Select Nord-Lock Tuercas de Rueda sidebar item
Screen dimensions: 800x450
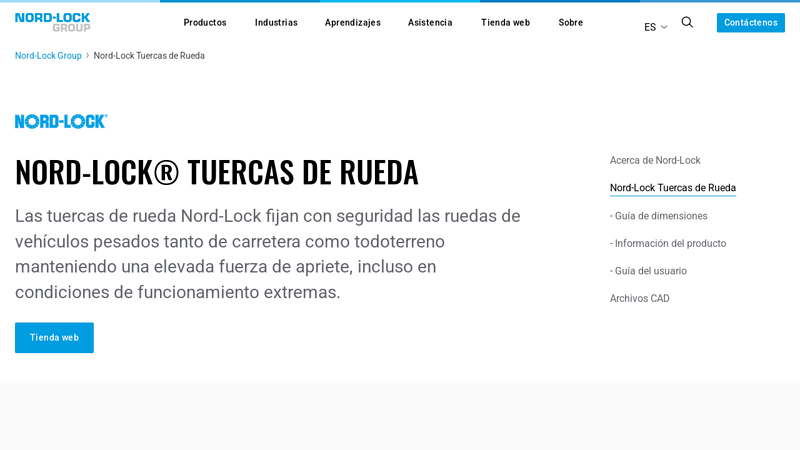click(x=672, y=188)
